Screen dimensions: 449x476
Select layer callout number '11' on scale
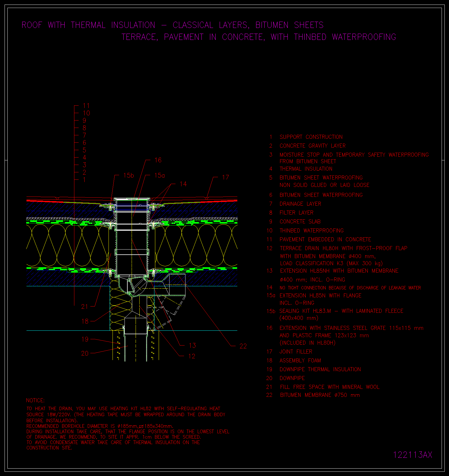[x=86, y=106]
